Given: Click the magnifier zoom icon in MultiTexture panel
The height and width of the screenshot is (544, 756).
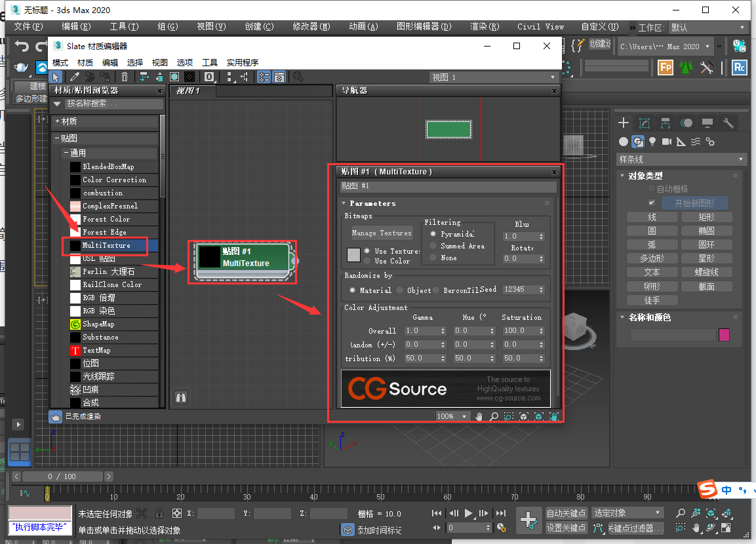Looking at the screenshot, I should pyautogui.click(x=493, y=416).
